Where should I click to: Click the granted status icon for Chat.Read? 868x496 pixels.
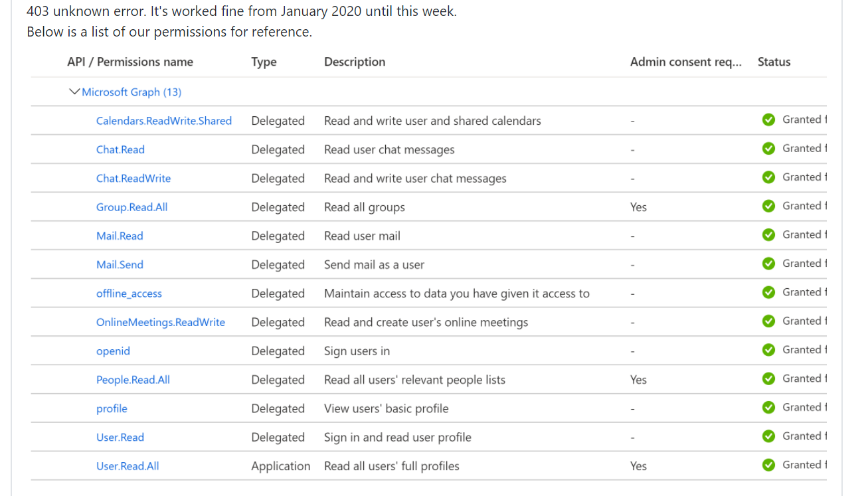pos(768,149)
